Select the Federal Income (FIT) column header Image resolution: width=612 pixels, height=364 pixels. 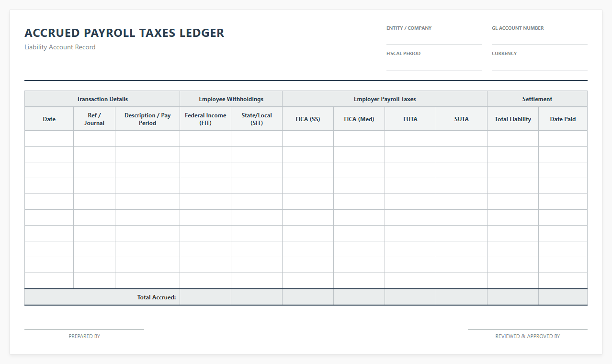(x=205, y=119)
